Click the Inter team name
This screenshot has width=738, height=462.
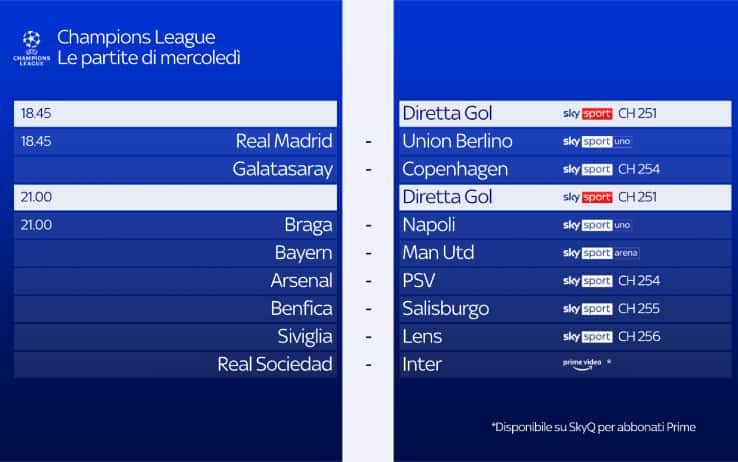(x=421, y=364)
